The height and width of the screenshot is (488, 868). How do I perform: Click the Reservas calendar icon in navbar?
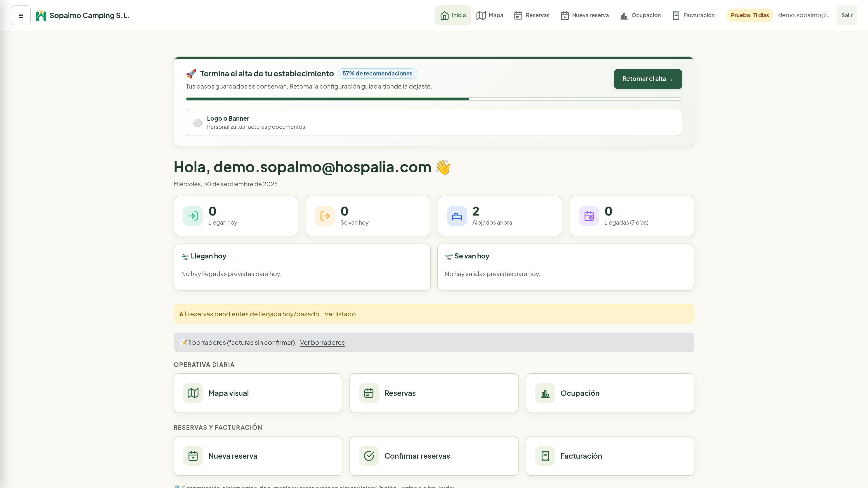click(518, 16)
